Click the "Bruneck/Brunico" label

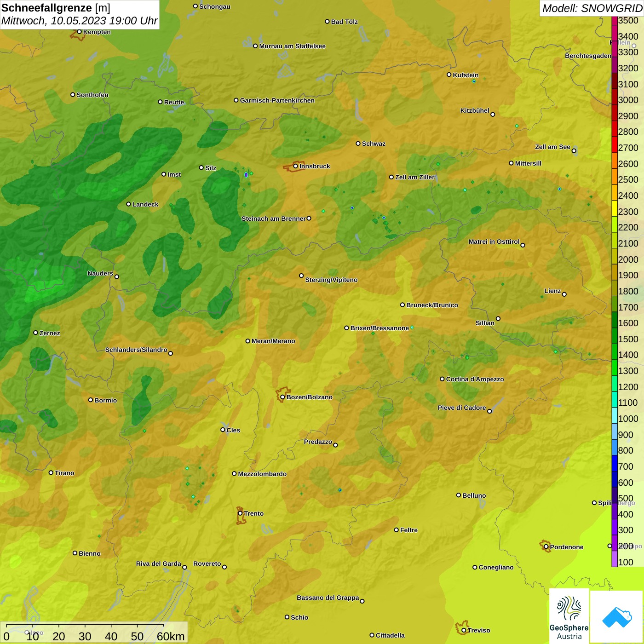coord(432,305)
